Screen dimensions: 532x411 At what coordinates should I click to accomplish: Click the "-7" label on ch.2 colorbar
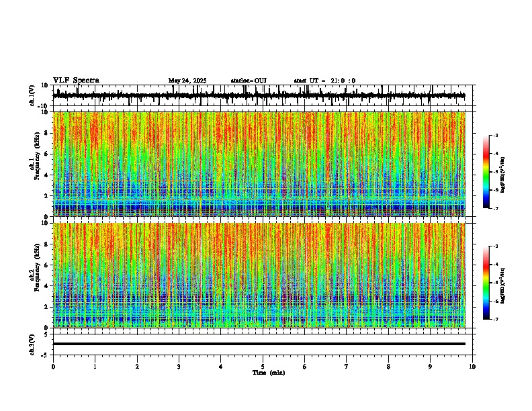click(x=496, y=319)
